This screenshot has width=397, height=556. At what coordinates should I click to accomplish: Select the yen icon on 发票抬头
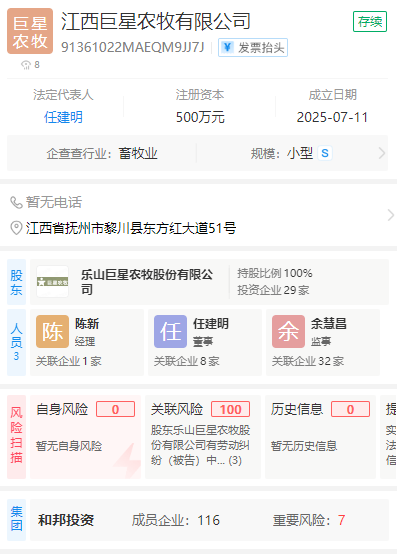click(228, 47)
